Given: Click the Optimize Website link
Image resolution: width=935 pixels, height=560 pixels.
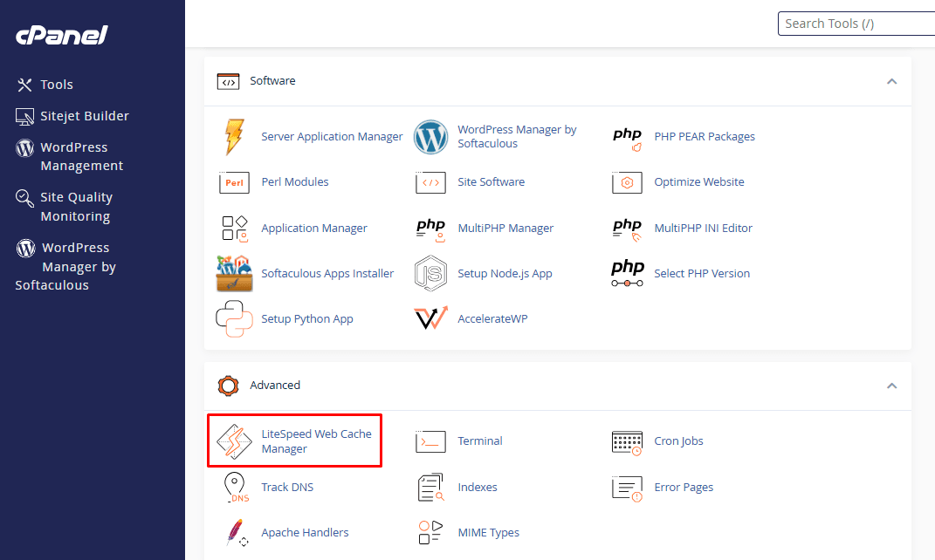Looking at the screenshot, I should point(699,181).
